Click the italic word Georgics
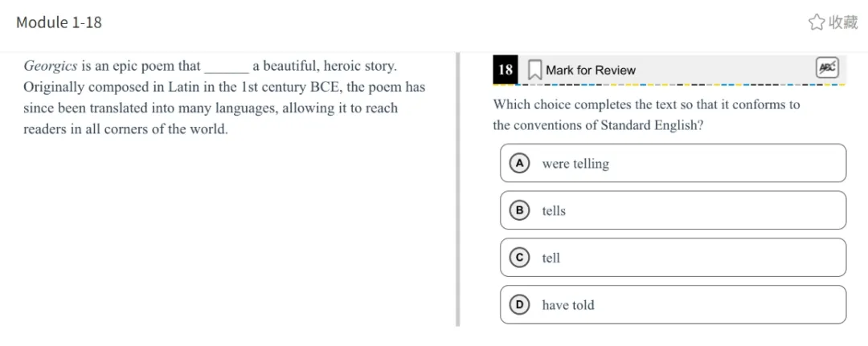This screenshot has height=346, width=868. [51, 66]
